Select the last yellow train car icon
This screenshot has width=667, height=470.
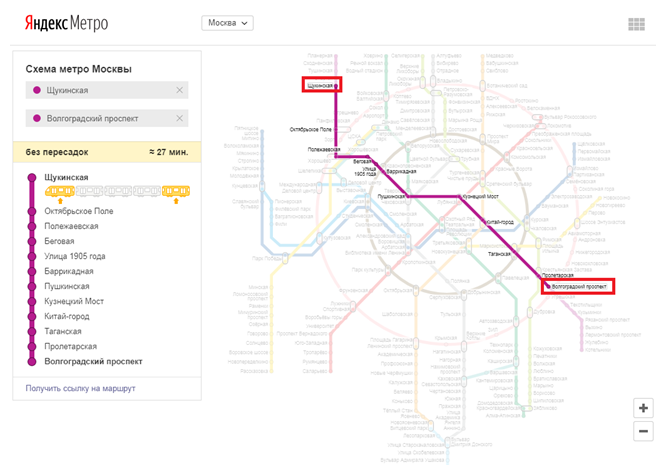click(x=176, y=191)
